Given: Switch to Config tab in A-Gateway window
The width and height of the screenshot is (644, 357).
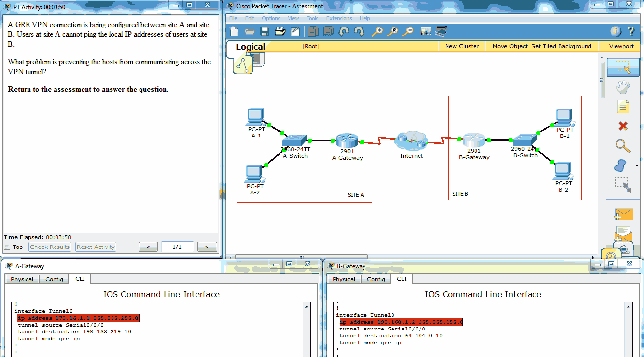Looking at the screenshot, I should pyautogui.click(x=54, y=279).
